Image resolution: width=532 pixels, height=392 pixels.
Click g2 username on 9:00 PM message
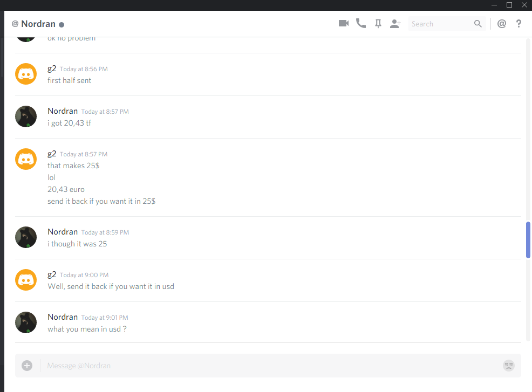coord(52,274)
